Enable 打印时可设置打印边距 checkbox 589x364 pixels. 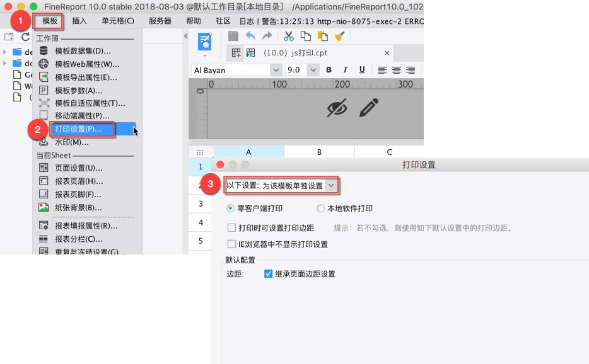232,228
